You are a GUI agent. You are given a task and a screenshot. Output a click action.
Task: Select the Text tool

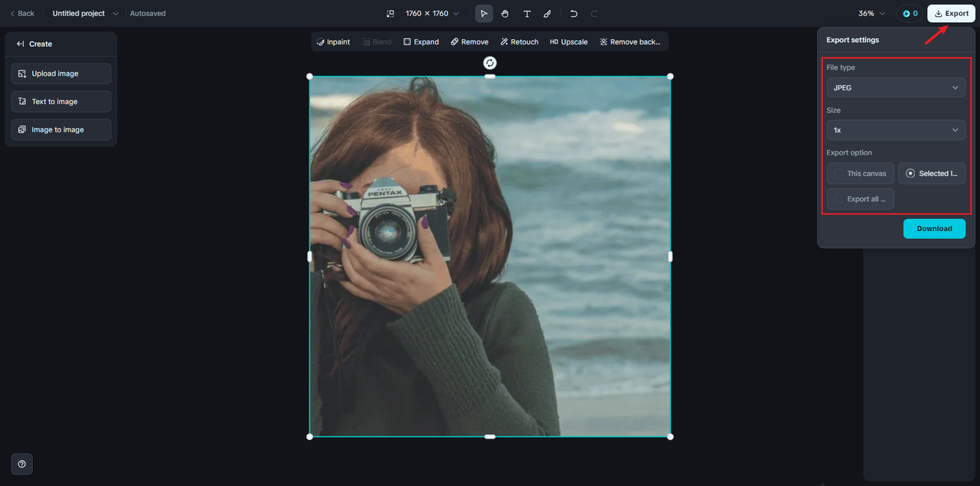(x=527, y=14)
